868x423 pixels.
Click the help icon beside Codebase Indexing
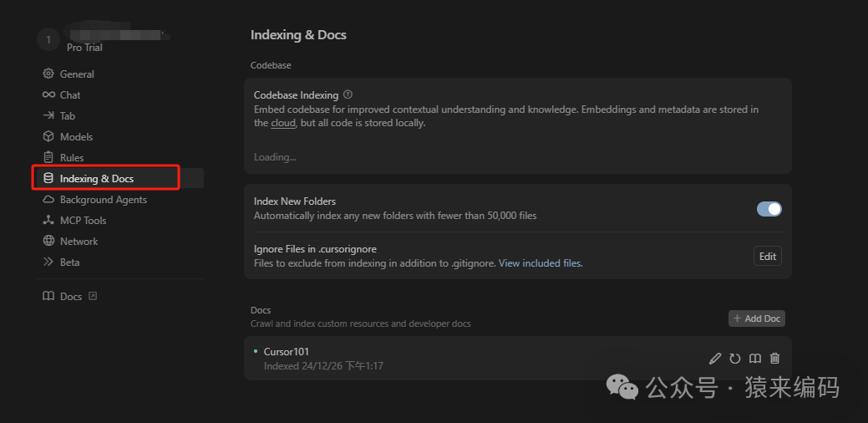348,95
